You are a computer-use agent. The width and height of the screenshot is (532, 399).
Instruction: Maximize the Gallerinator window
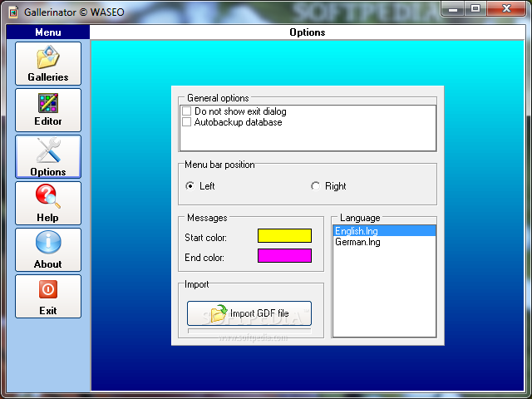(x=475, y=9)
